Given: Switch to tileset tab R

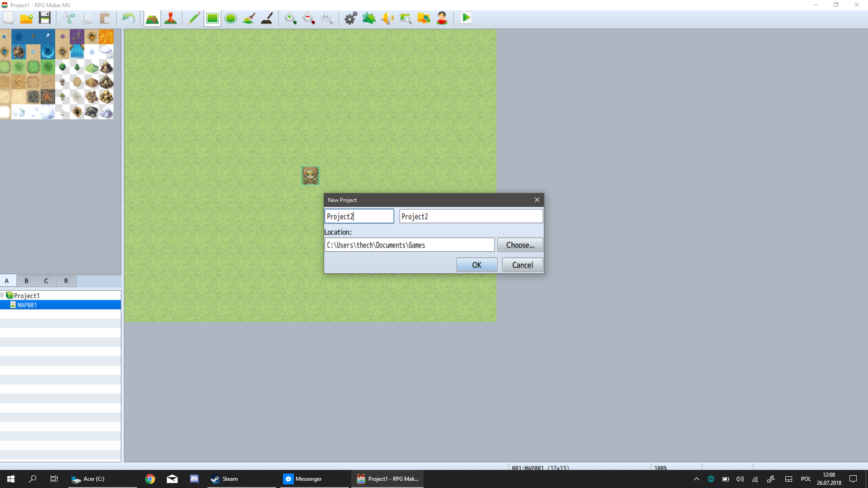Looking at the screenshot, I should pyautogui.click(x=66, y=281).
